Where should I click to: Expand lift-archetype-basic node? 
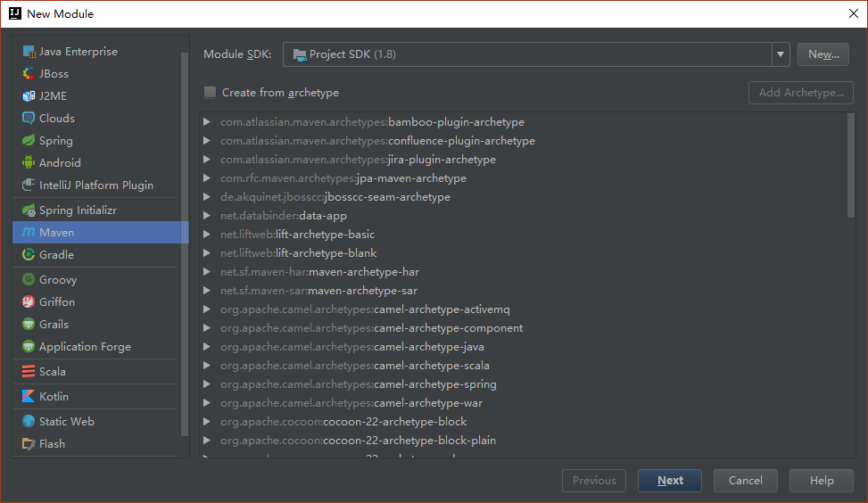click(x=206, y=234)
